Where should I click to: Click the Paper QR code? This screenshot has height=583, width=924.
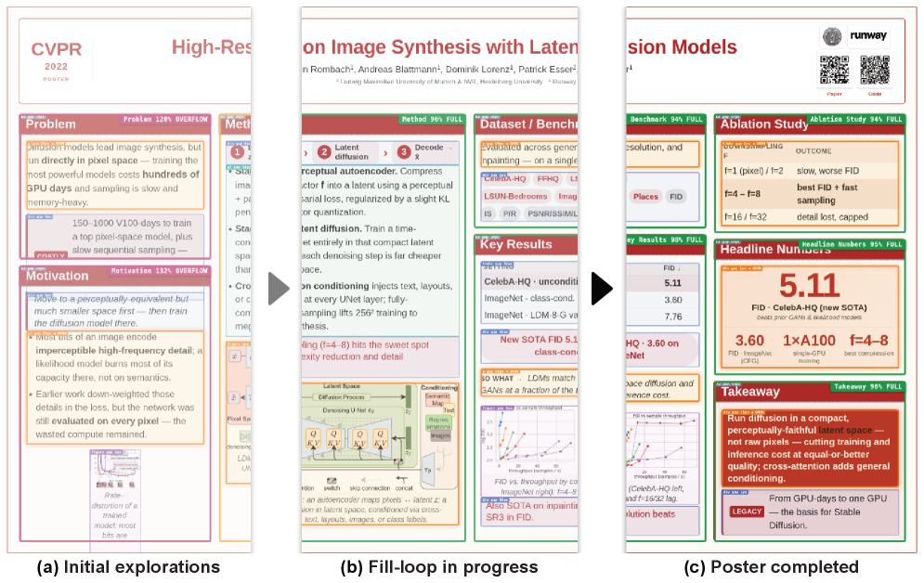click(835, 70)
